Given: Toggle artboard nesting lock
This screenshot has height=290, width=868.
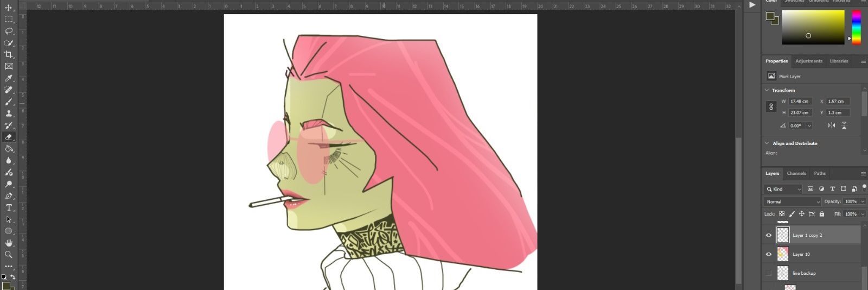Looking at the screenshot, I should click(x=812, y=214).
